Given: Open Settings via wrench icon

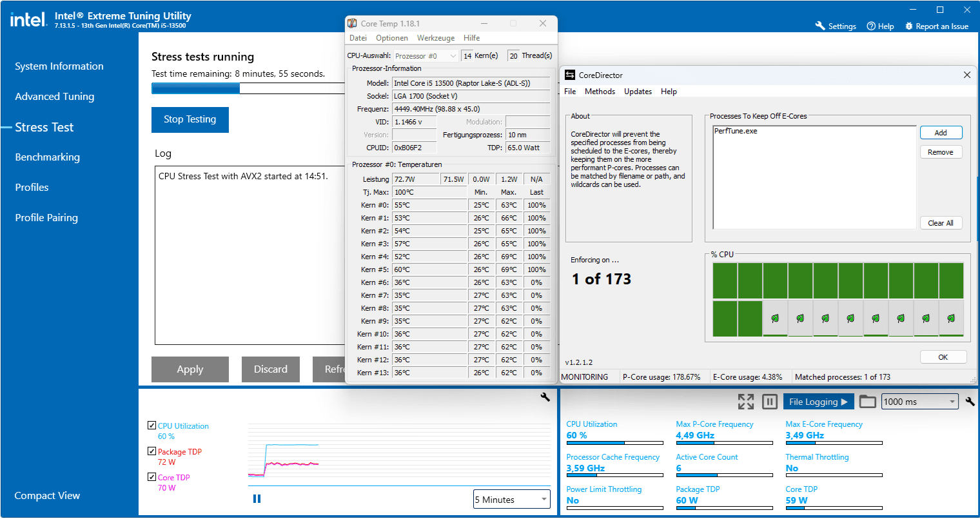Looking at the screenshot, I should (x=820, y=26).
